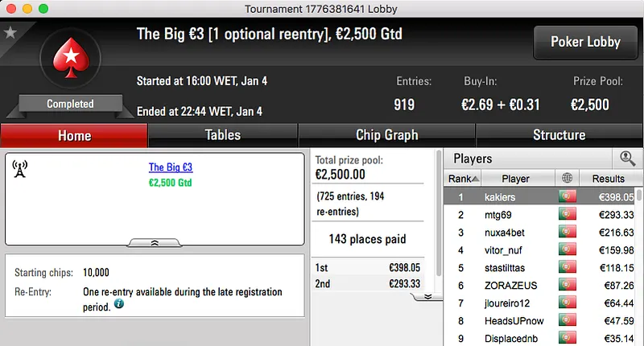Click the re-entry info icon
Image resolution: width=644 pixels, height=346 pixels.
pos(118,304)
